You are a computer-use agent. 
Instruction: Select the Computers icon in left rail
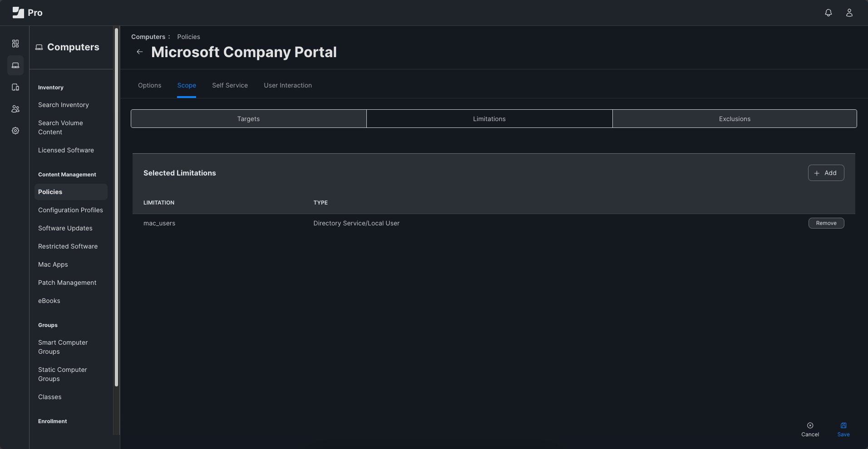[15, 65]
